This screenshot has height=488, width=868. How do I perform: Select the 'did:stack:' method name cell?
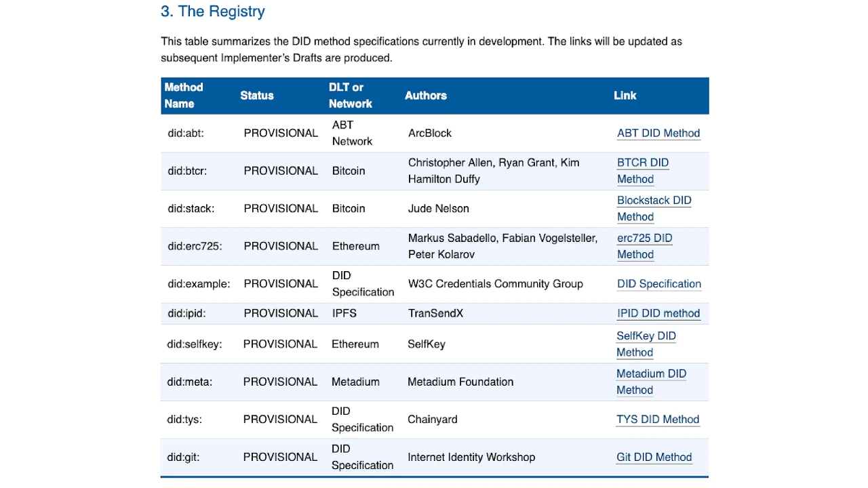(191, 209)
